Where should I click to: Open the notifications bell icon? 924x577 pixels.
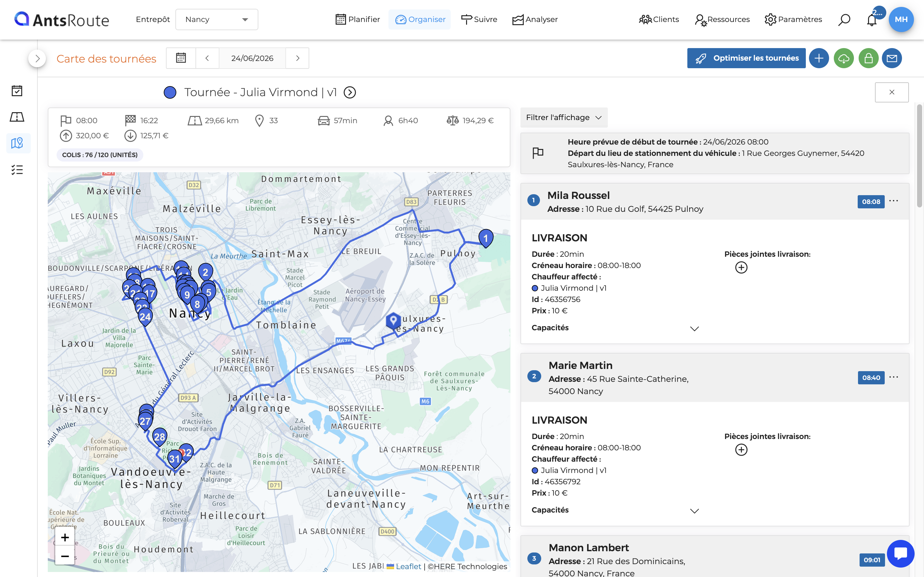coord(872,19)
